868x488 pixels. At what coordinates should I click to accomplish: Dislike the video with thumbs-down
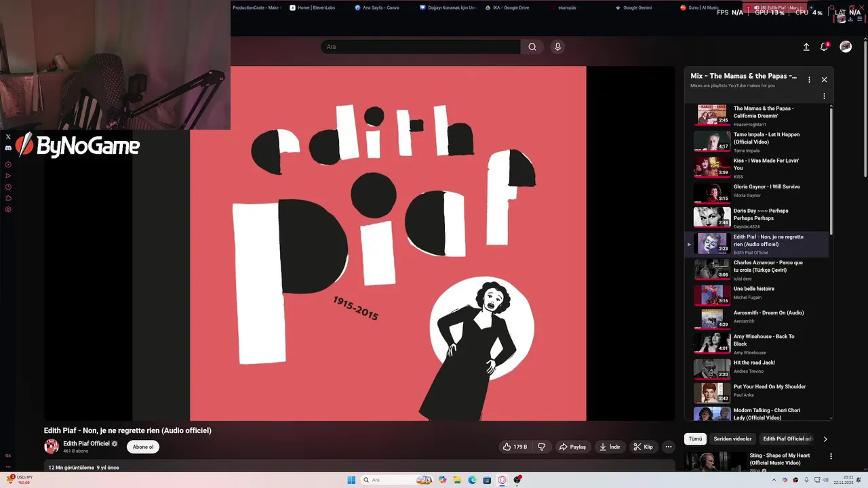[542, 447]
